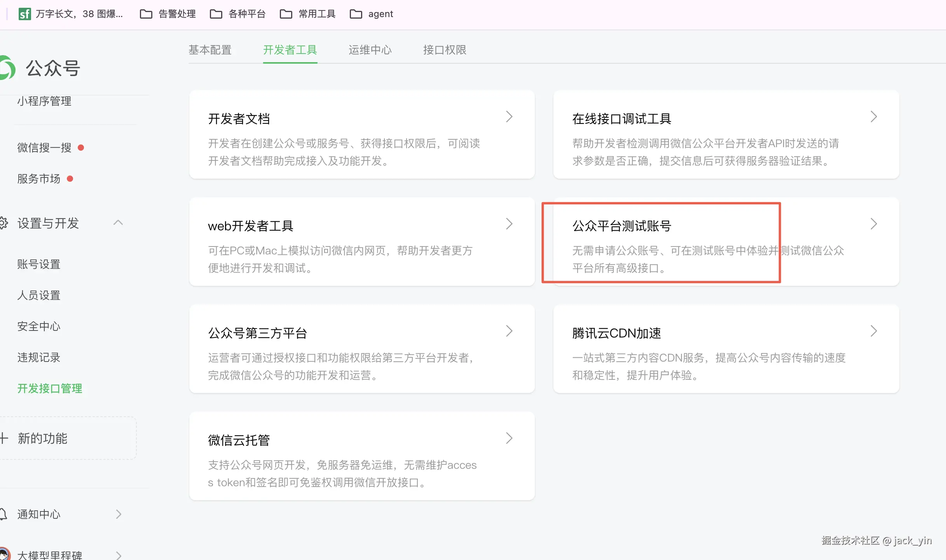The width and height of the screenshot is (946, 560).
Task: Switch to the 运维中心 tab
Action: pyautogui.click(x=370, y=50)
